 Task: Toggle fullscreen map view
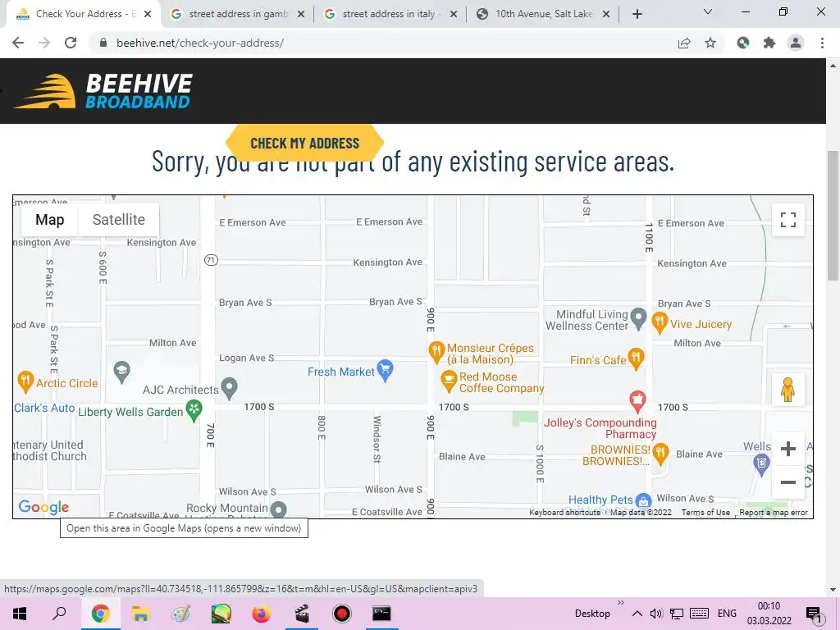pyautogui.click(x=788, y=220)
